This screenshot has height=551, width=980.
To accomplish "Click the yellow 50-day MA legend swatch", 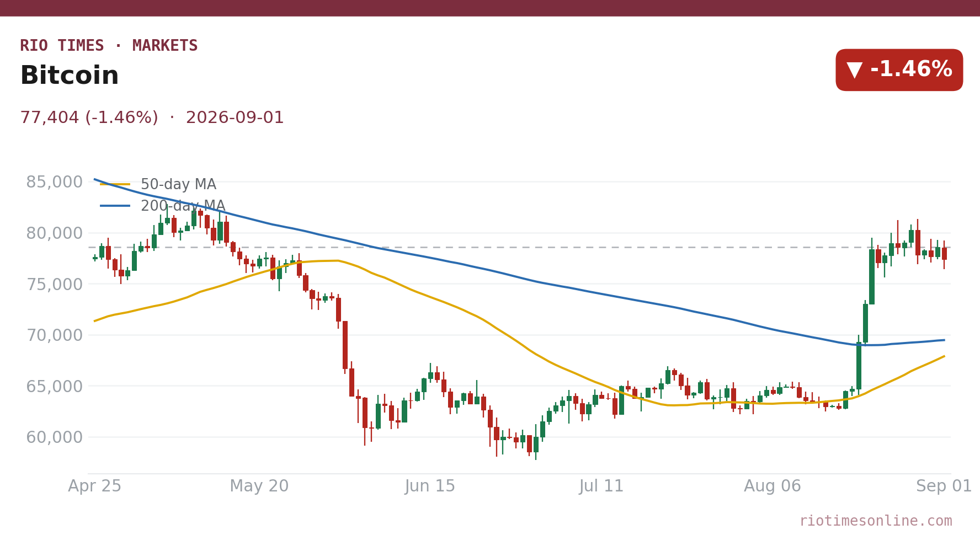I will coord(115,184).
